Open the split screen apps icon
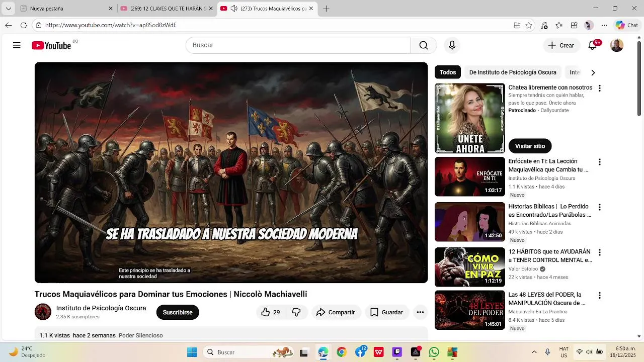The width and height of the screenshot is (644, 362). click(517, 25)
